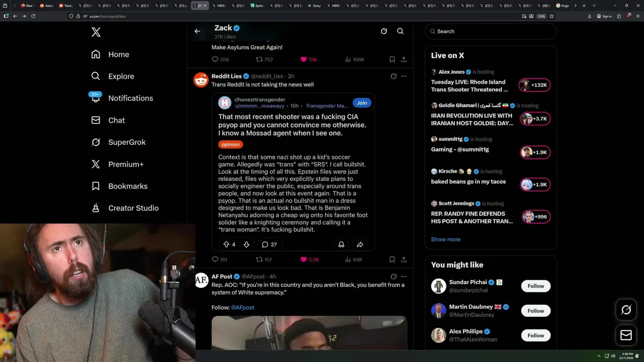Open Premium+ in sidebar
Viewport: 644px width, 362px height.
[x=117, y=164]
